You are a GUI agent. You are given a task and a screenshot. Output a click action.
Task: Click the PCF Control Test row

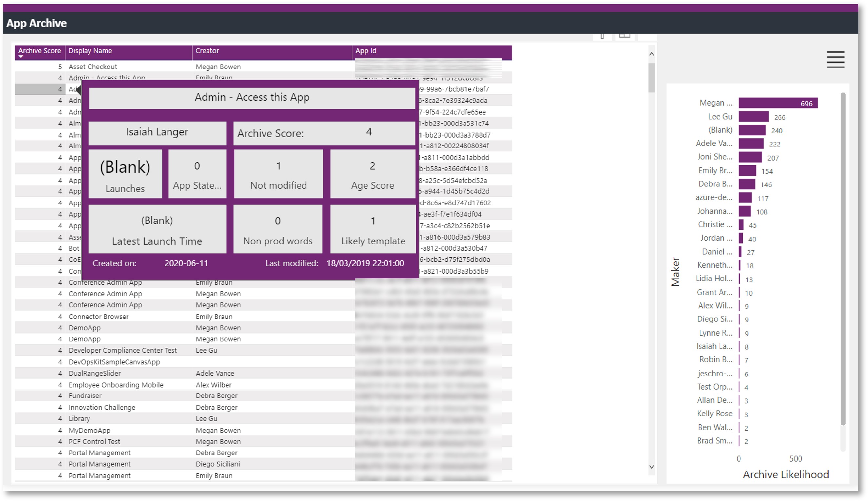tap(94, 441)
